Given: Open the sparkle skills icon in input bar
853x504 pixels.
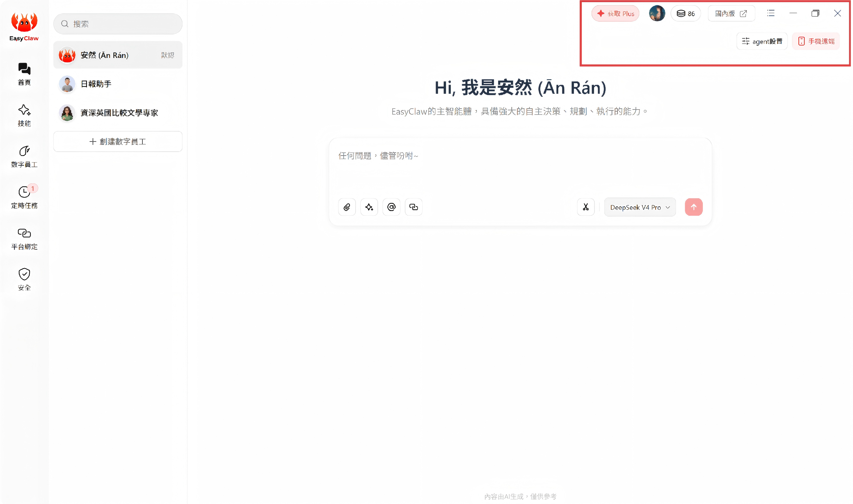Looking at the screenshot, I should coord(369,207).
